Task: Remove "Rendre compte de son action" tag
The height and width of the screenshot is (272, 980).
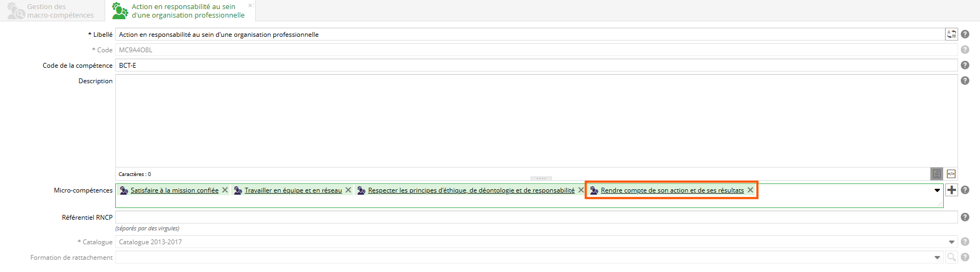Action: pos(750,190)
